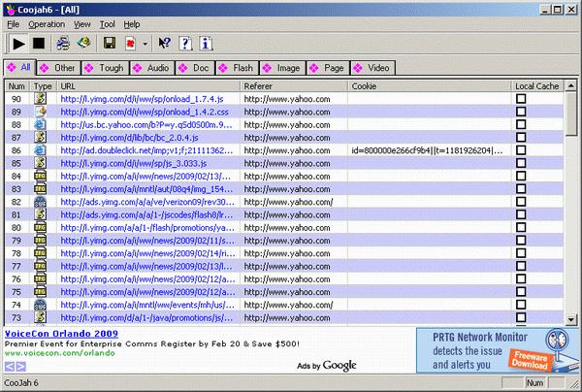Click JPG image type icon in row 83
This screenshot has width=582, height=392.
40,188
